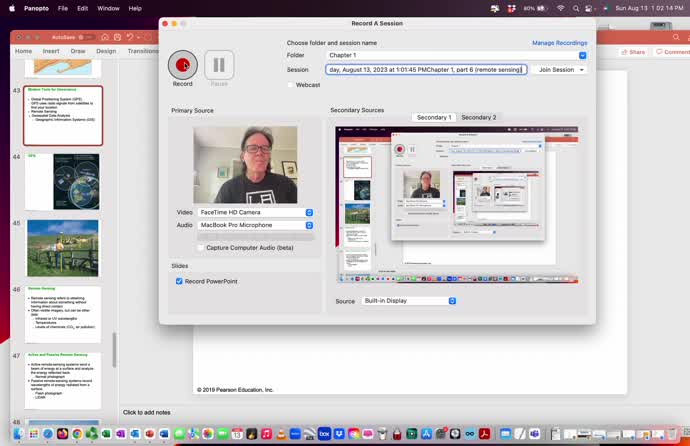Click into the Session name text field
The image size is (690, 446).
click(x=426, y=70)
